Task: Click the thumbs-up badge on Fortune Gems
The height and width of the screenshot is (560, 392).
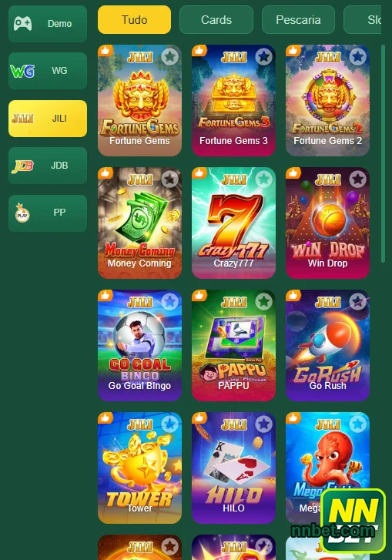Action: click(105, 51)
